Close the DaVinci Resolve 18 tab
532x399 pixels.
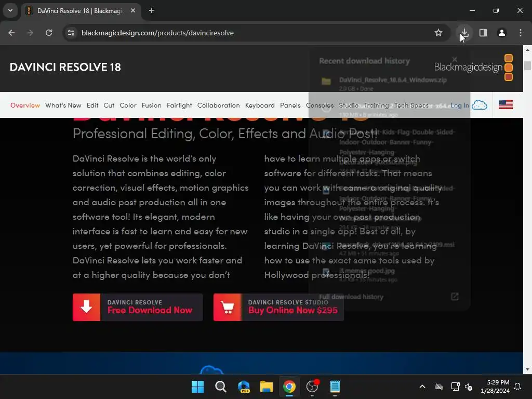click(x=133, y=10)
